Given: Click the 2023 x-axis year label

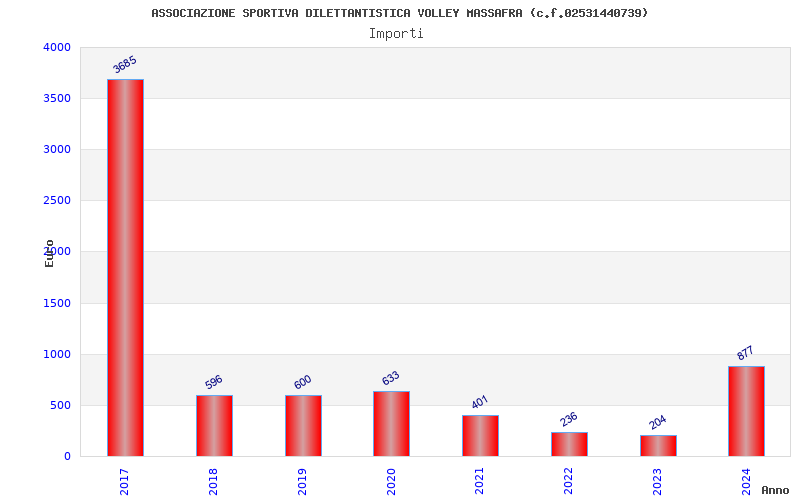Looking at the screenshot, I should tap(657, 482).
